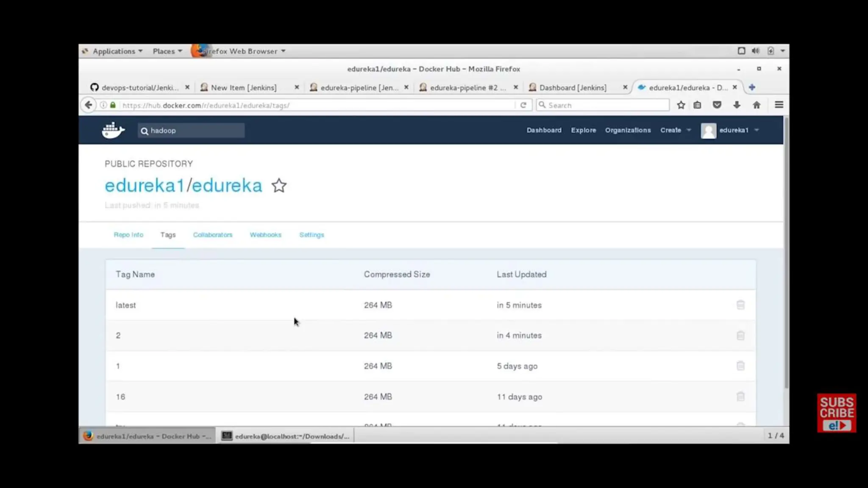This screenshot has width=868, height=488.
Task: Click the Firefox Search box
Action: tap(603, 105)
